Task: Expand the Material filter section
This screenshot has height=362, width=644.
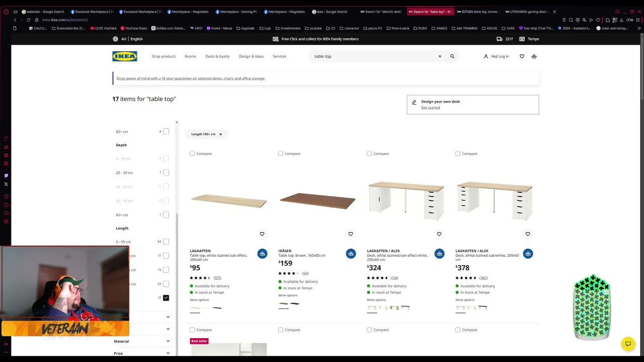Action: coord(142,341)
